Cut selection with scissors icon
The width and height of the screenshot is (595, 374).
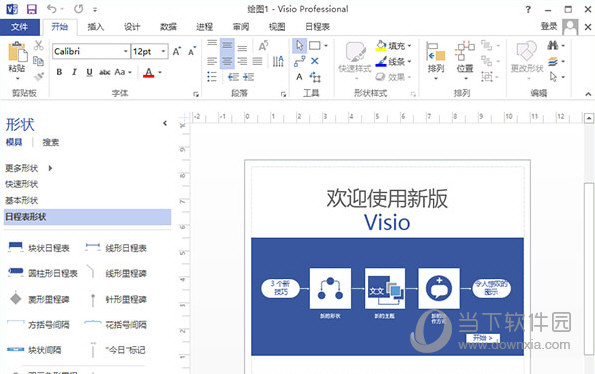[x=38, y=46]
